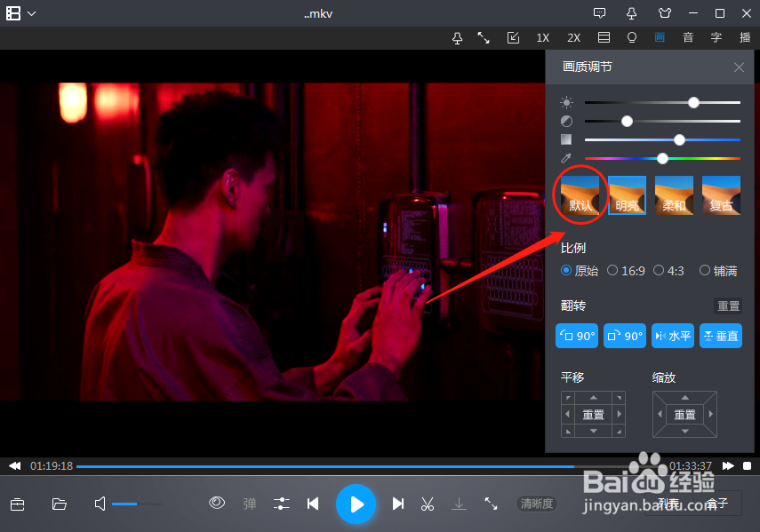Adjust the volume slider
Screen dimensions: 760x532
tap(137, 504)
